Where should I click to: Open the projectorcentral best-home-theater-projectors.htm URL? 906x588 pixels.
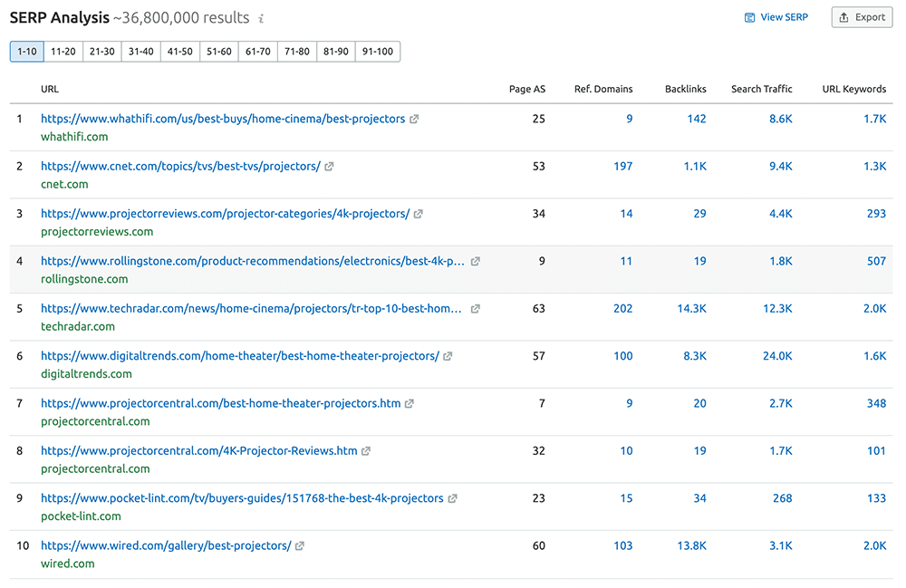pyautogui.click(x=221, y=404)
